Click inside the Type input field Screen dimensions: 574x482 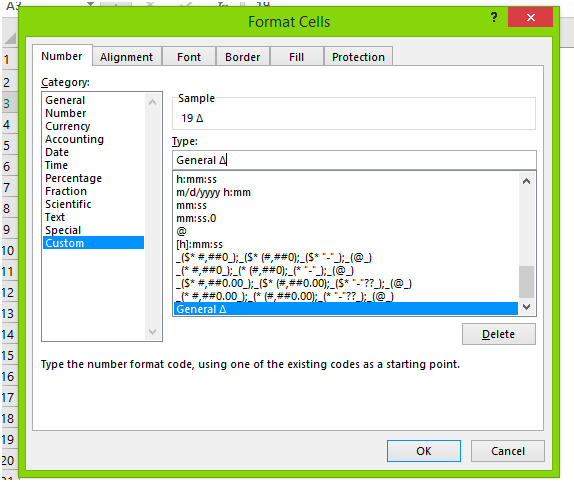(x=354, y=160)
